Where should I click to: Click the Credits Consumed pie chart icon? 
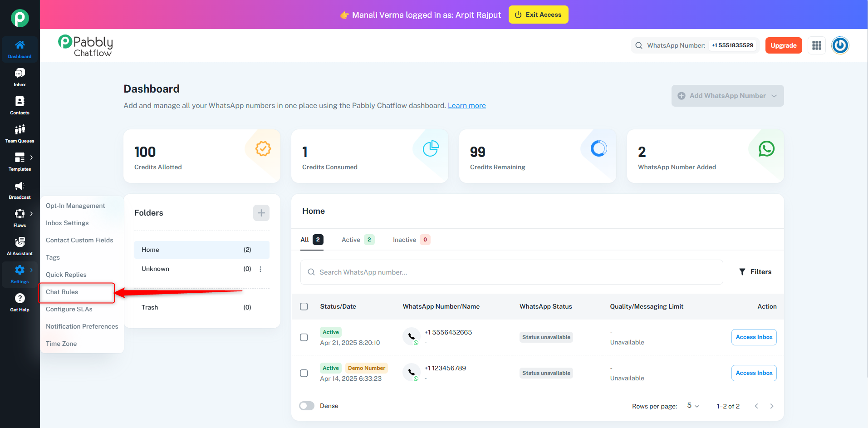click(431, 148)
